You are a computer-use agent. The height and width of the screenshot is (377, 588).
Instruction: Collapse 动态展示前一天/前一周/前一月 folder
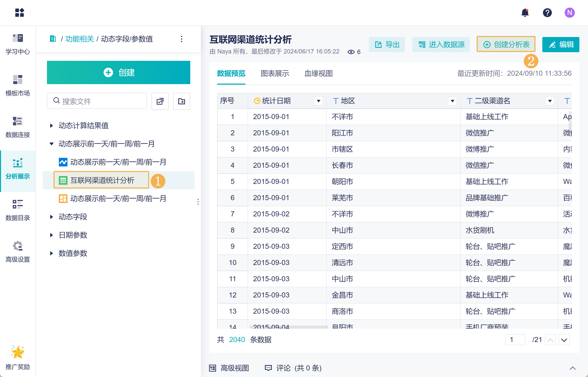point(51,144)
